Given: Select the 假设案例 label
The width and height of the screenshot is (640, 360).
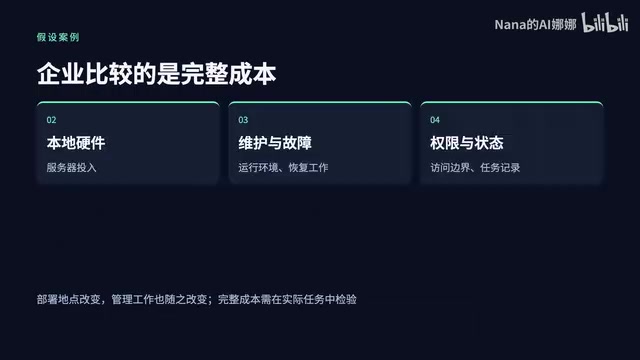Looking at the screenshot, I should pos(58,37).
